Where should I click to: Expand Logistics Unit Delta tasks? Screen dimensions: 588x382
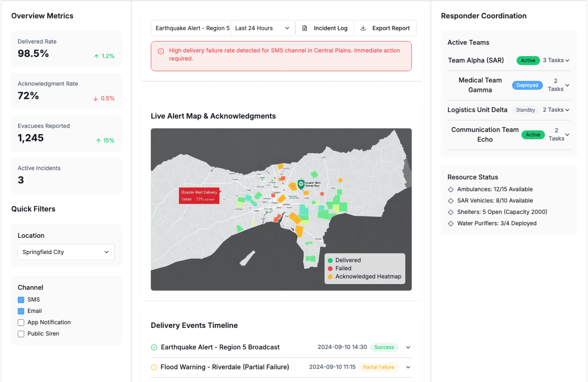click(x=567, y=110)
